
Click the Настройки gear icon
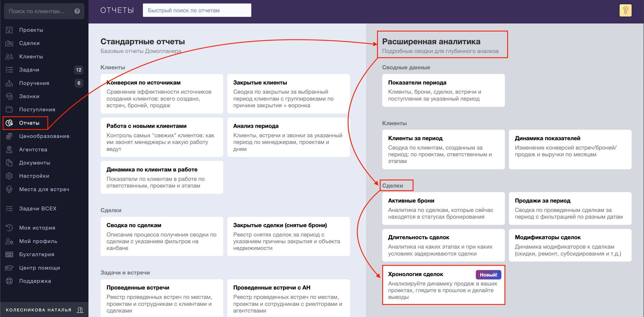[9, 176]
